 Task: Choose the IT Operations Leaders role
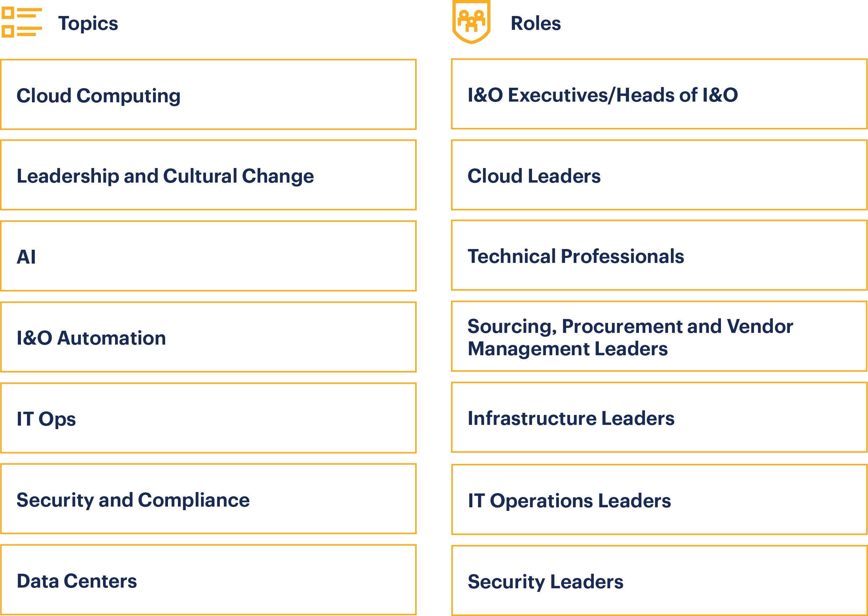point(659,499)
